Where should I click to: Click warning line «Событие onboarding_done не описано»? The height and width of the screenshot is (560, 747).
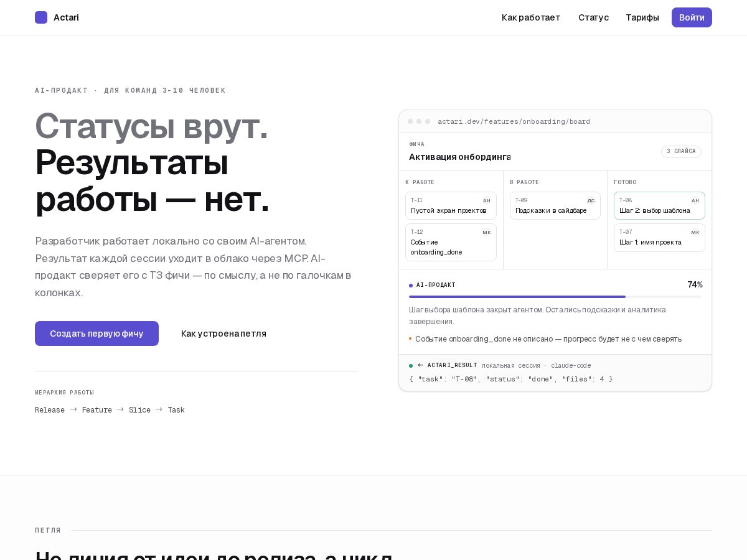coord(545,339)
